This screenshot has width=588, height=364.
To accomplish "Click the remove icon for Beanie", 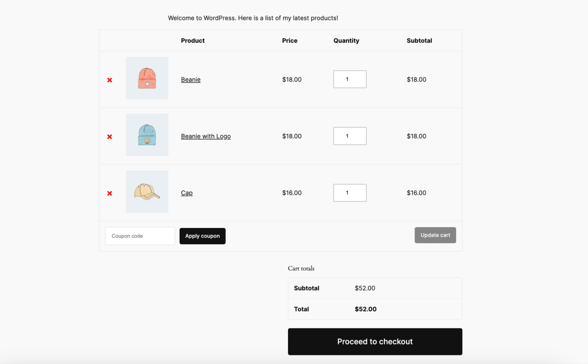I will coord(110,79).
